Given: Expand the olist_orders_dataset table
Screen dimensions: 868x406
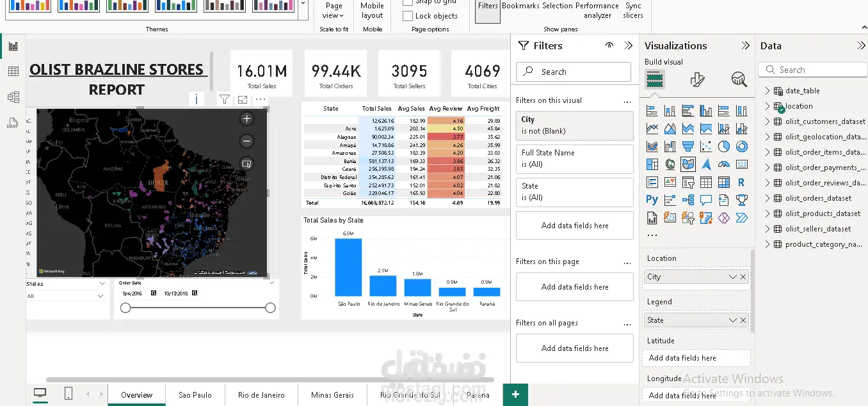Looking at the screenshot, I should click(768, 198).
